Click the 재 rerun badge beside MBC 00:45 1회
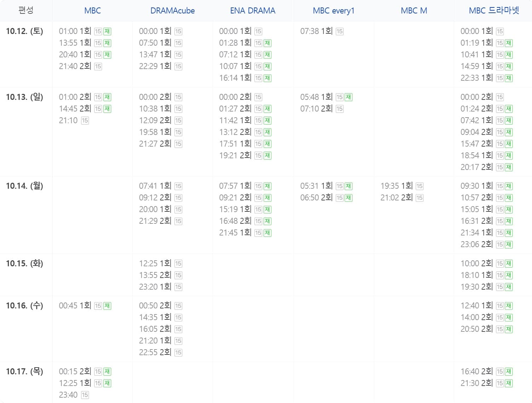The height and width of the screenshot is (403, 532). (x=107, y=306)
